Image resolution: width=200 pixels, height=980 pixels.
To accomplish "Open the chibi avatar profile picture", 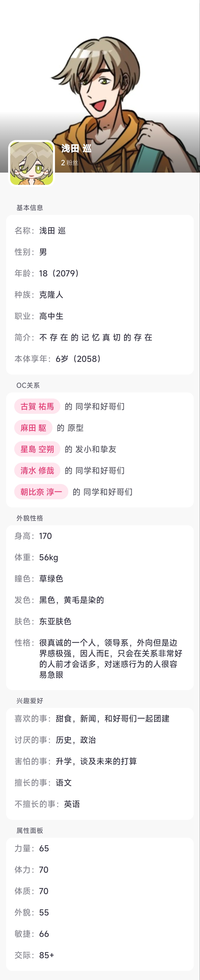I will [32, 164].
